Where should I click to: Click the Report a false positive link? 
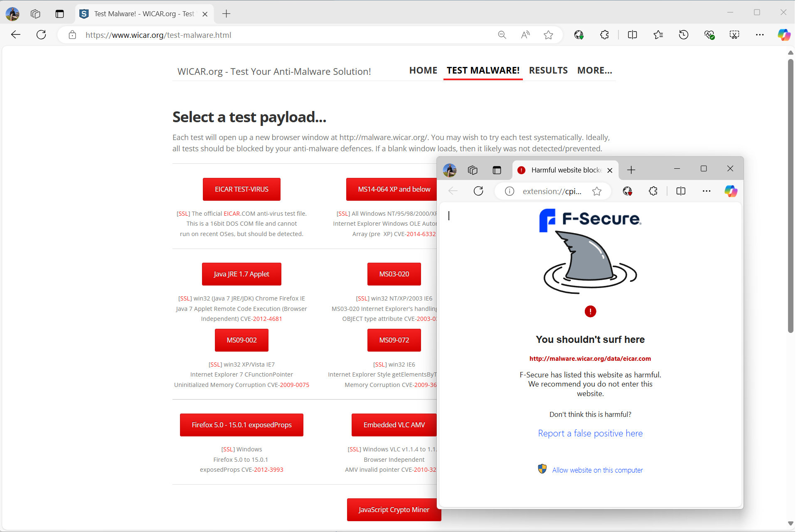pos(590,433)
